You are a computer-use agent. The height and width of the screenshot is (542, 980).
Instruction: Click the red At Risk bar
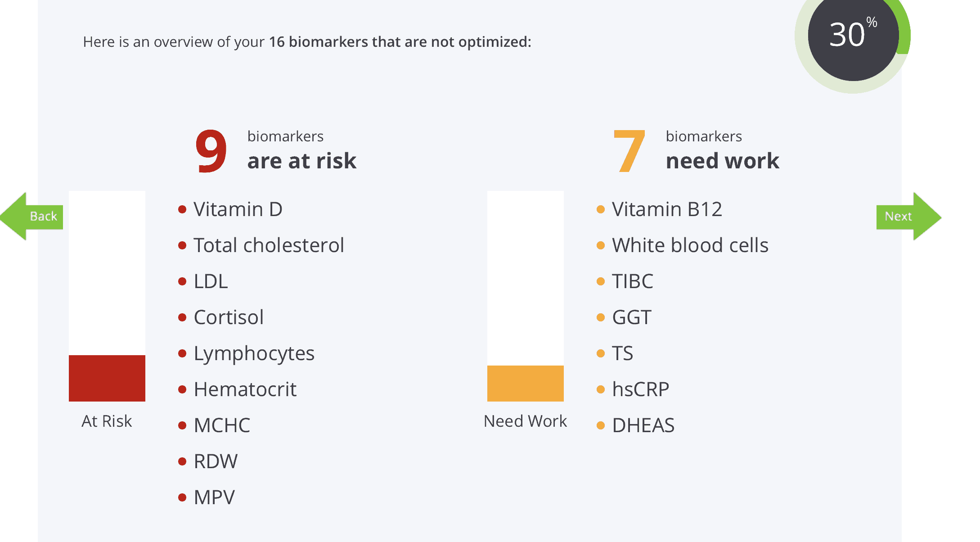coord(107,378)
